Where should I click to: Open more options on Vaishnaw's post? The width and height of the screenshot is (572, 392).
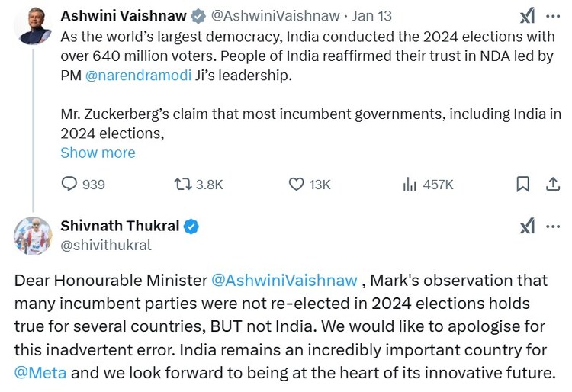coord(553,17)
